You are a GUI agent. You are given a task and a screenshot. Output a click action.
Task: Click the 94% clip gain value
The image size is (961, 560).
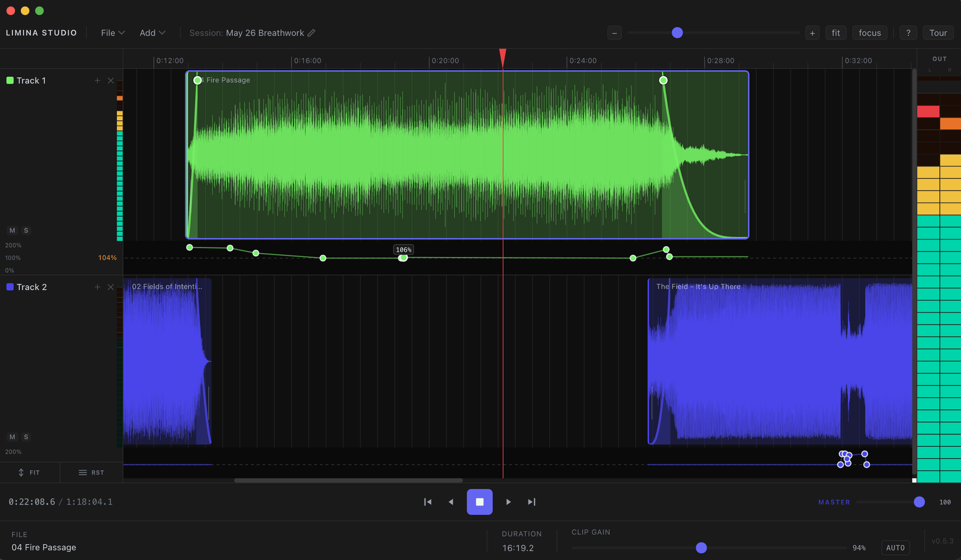[x=859, y=547]
